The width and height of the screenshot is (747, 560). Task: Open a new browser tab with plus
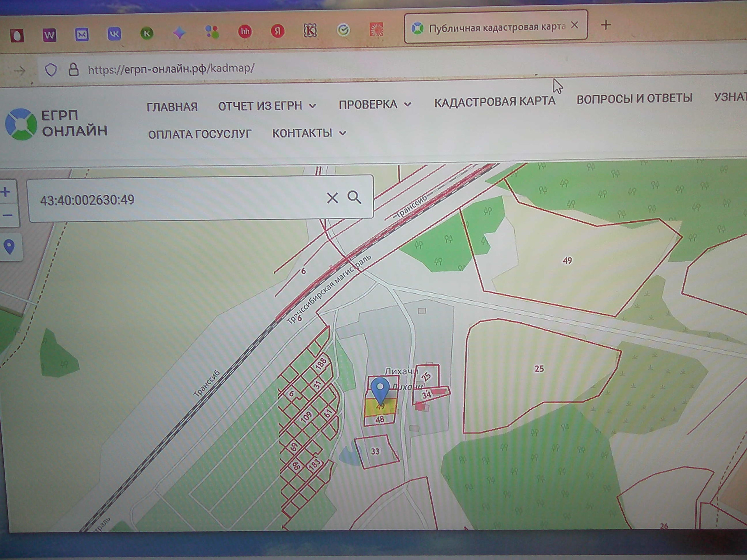click(x=605, y=25)
